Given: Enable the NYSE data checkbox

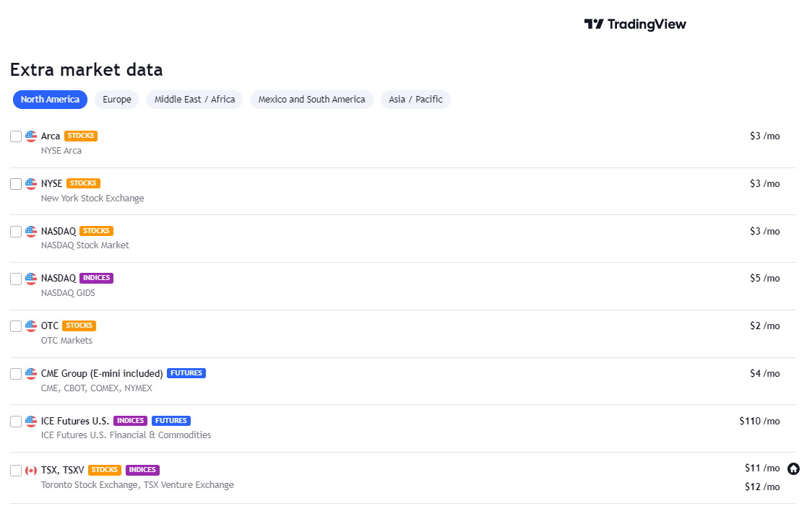Looking at the screenshot, I should tap(16, 184).
